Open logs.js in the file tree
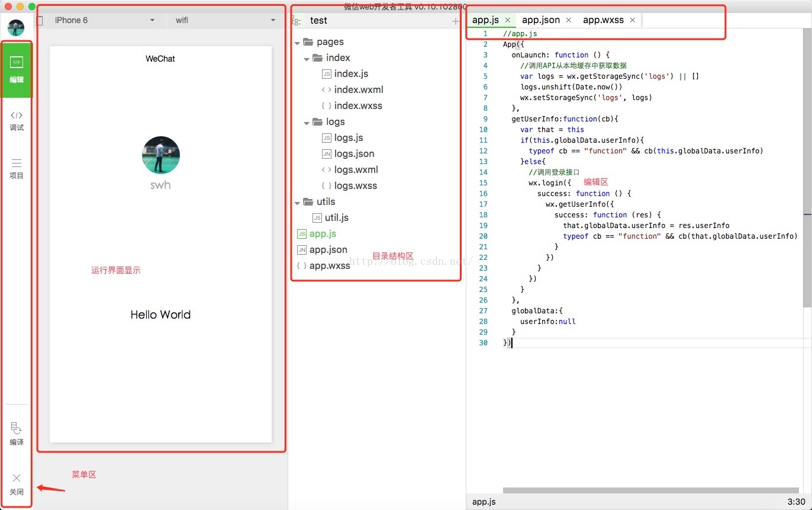 [343, 138]
